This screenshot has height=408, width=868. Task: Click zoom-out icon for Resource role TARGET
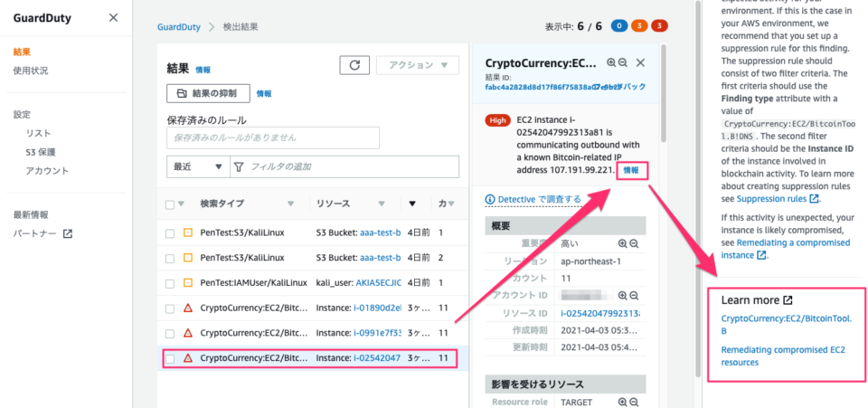[634, 403]
